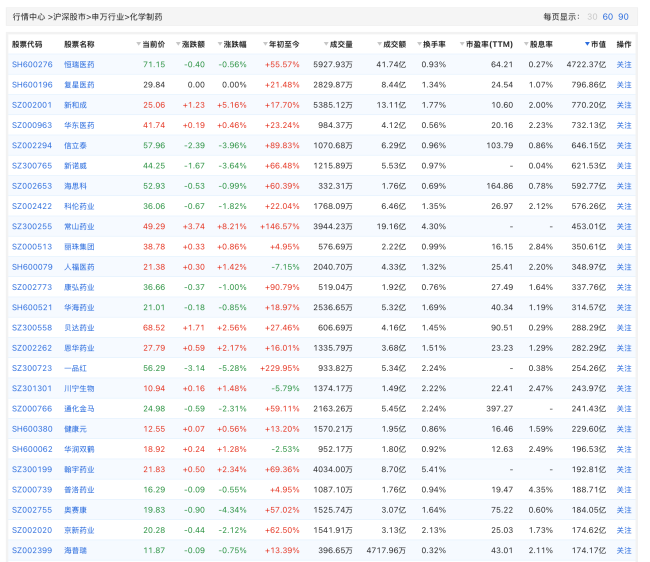Open 沪深股市 breadcrumb link
Viewport: 650px width, 562px height.
[x=69, y=17]
